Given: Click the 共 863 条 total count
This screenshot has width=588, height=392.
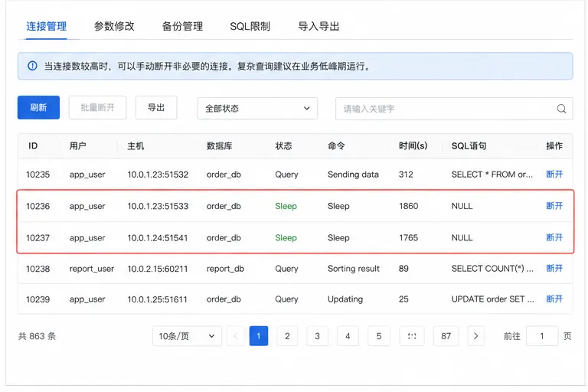Looking at the screenshot, I should pyautogui.click(x=37, y=336).
